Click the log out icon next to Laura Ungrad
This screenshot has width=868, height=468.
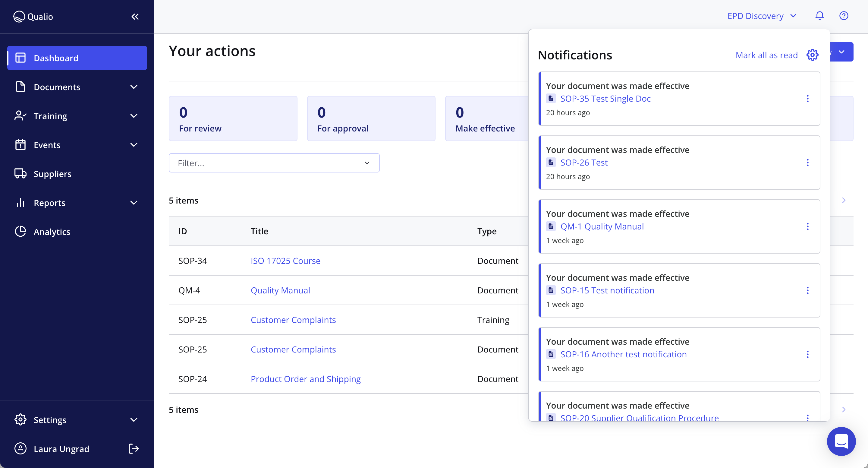coord(133,449)
